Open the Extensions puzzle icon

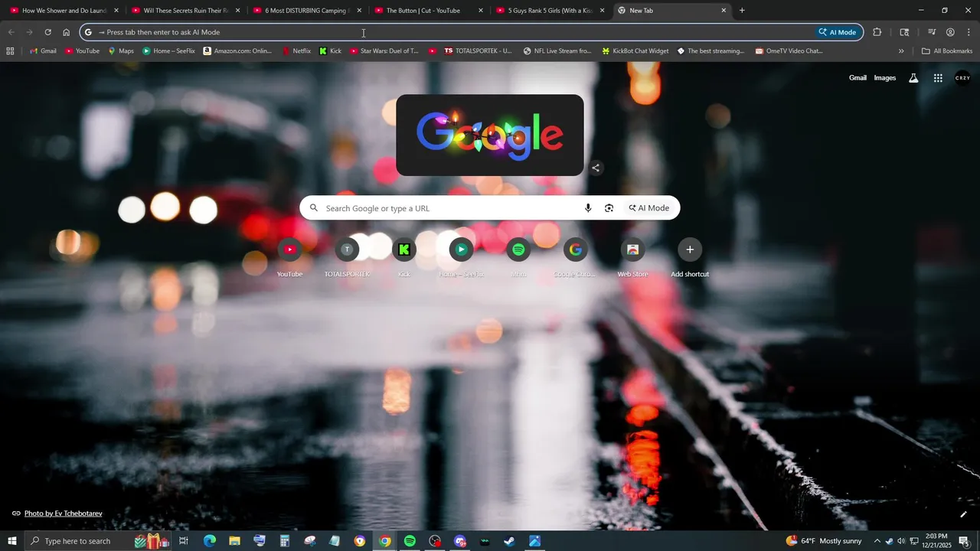(x=877, y=32)
